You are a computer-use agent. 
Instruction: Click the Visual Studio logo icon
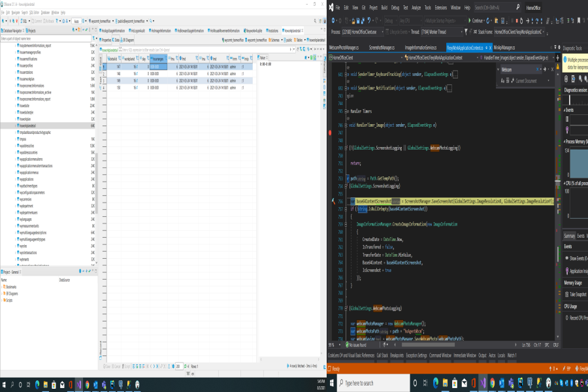332,7
